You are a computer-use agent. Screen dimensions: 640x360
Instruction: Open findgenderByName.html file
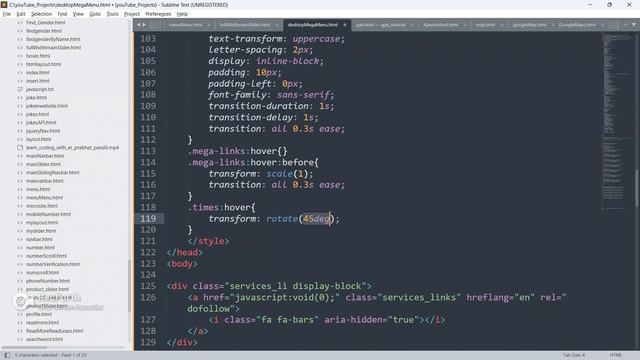tap(53, 39)
